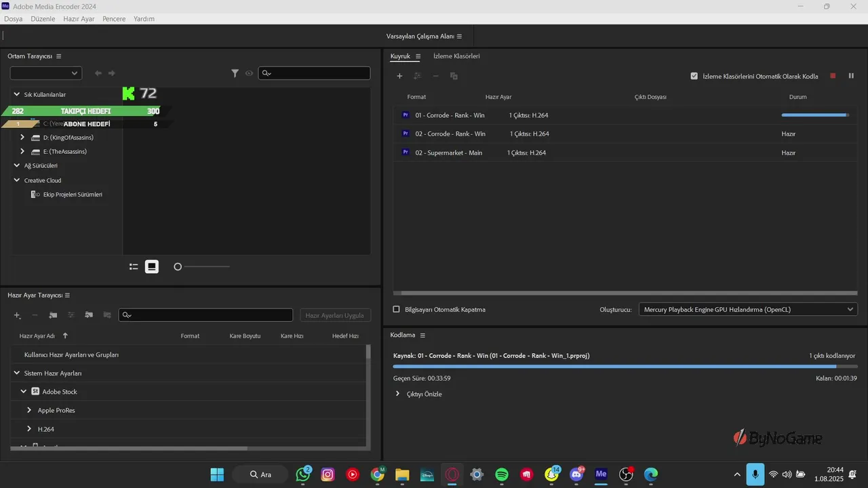The image size is (868, 488).
Task: Collapse the Adobe Stock preset group
Action: pyautogui.click(x=24, y=392)
